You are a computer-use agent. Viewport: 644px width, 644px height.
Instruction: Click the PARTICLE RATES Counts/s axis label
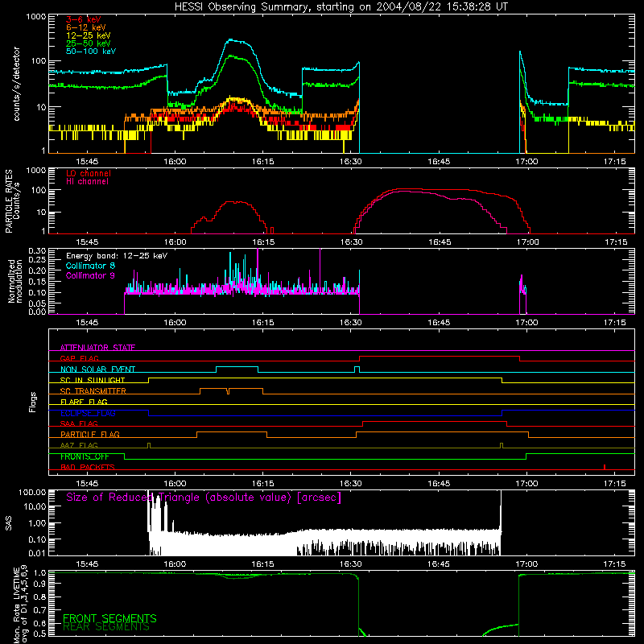[12, 201]
